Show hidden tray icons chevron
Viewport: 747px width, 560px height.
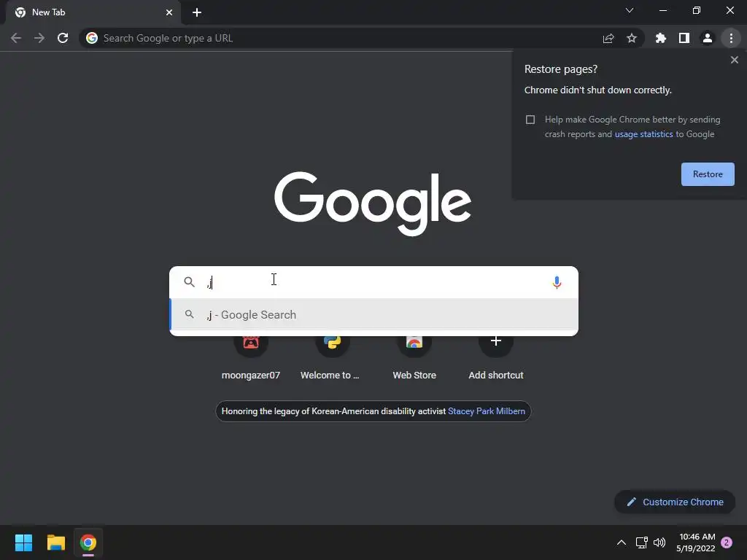point(622,542)
